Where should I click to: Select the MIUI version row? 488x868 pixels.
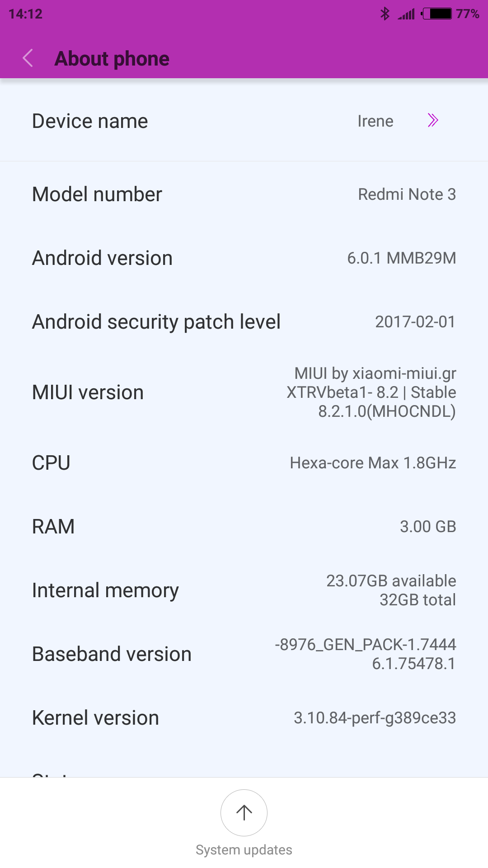pos(244,392)
